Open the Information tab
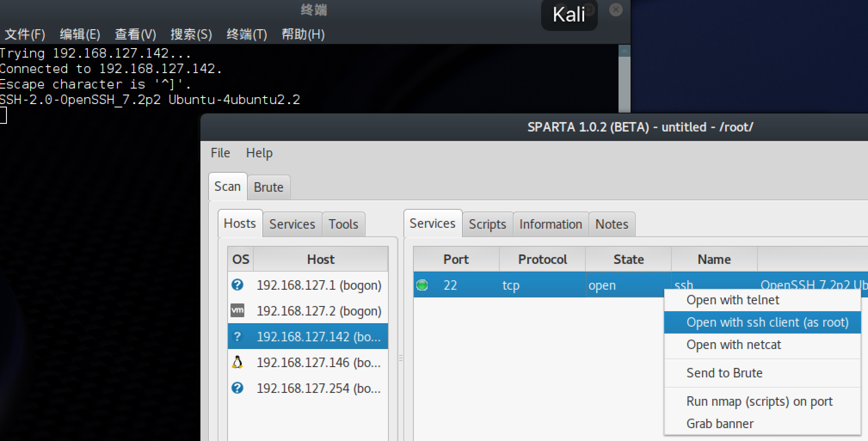868x441 pixels. click(x=551, y=224)
